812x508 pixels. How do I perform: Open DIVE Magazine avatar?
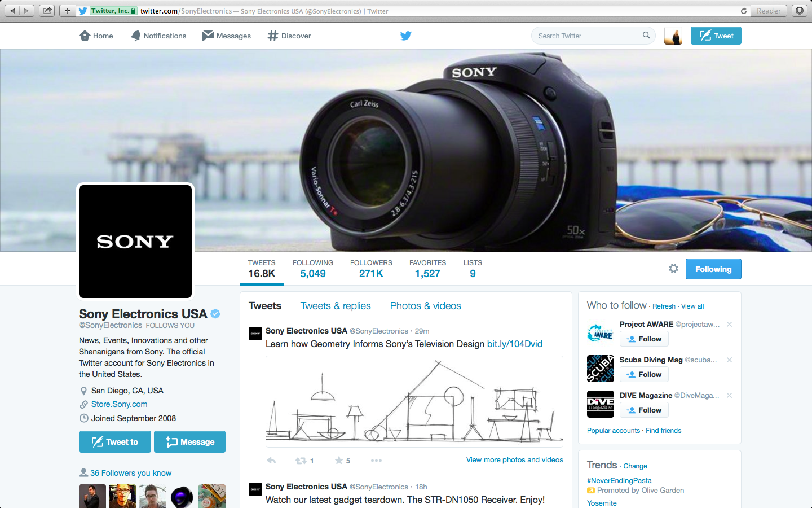601,404
